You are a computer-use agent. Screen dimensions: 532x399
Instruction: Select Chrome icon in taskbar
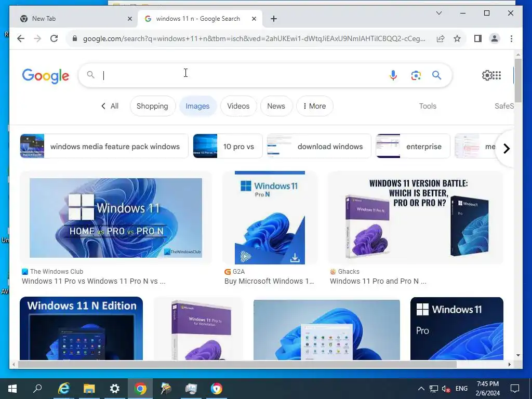[140, 389]
